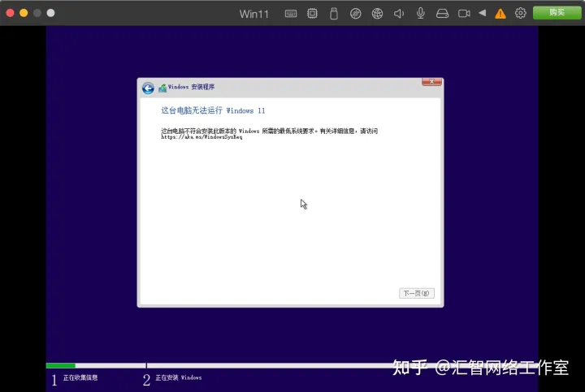Open the USB device icon

click(x=334, y=14)
